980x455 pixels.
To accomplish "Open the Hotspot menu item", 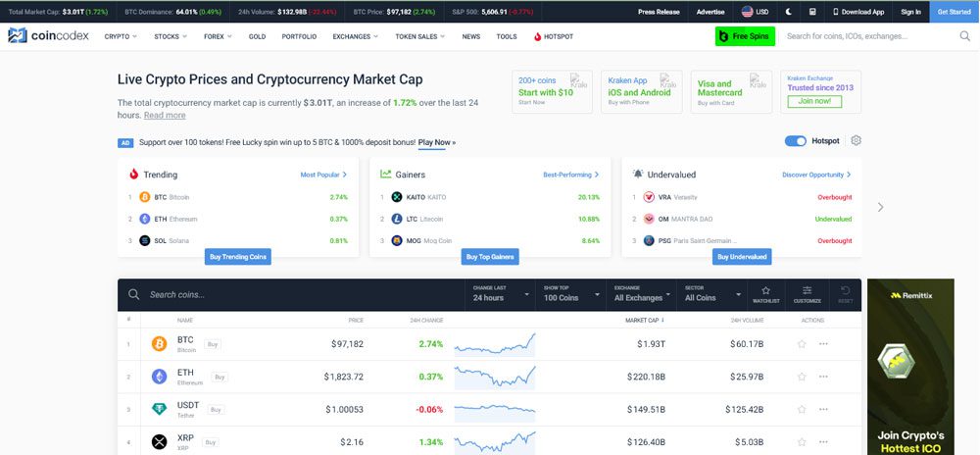I will click(x=553, y=36).
